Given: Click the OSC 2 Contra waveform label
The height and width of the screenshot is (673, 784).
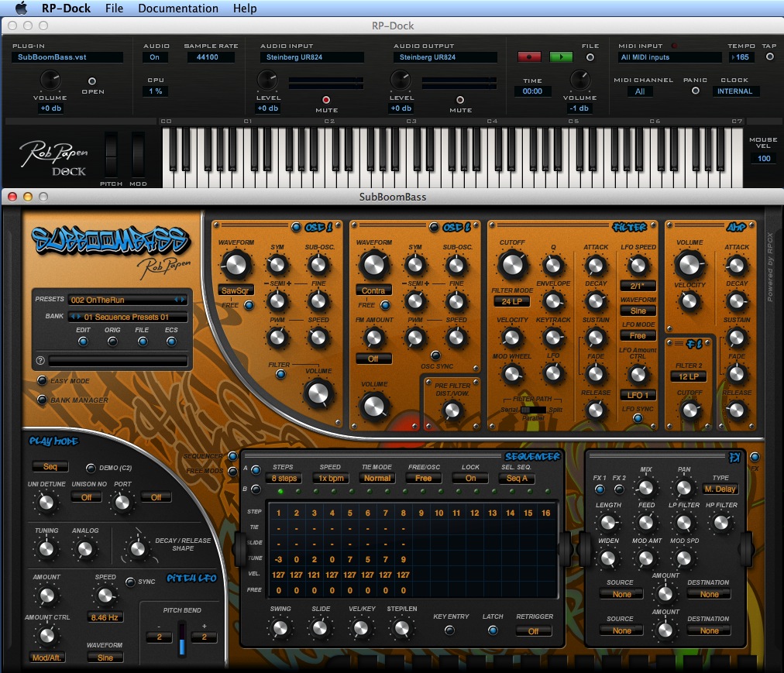Looking at the screenshot, I should [373, 290].
